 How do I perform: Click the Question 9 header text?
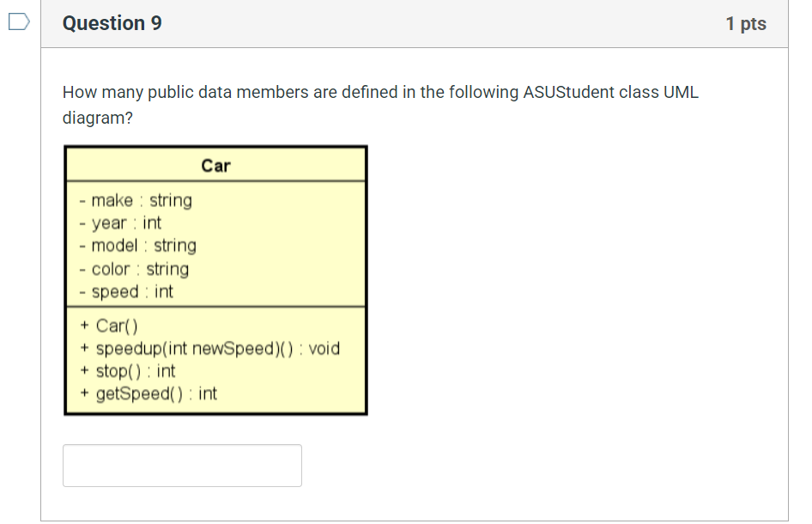(x=111, y=23)
